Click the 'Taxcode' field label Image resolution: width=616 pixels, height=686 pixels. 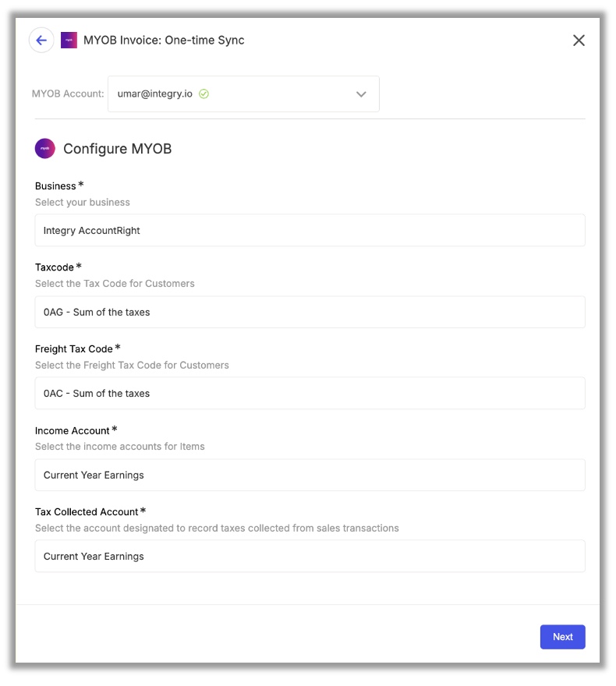coord(55,267)
